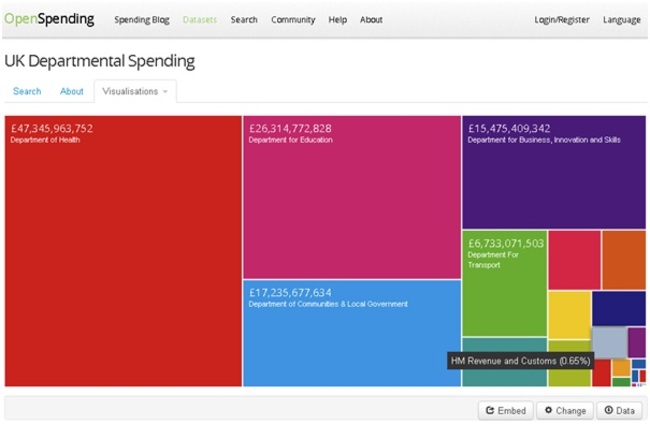
Task: Click the UK Departmental Spending heading
Action: tap(99, 61)
